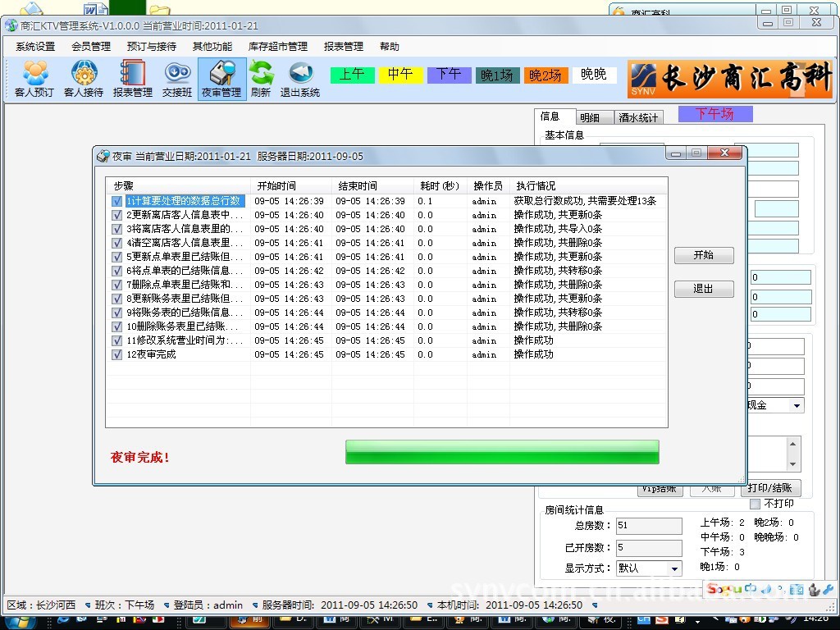Uncheck step 1 计算要处理的数据总行数 checkbox
The width and height of the screenshot is (840, 630).
(117, 201)
